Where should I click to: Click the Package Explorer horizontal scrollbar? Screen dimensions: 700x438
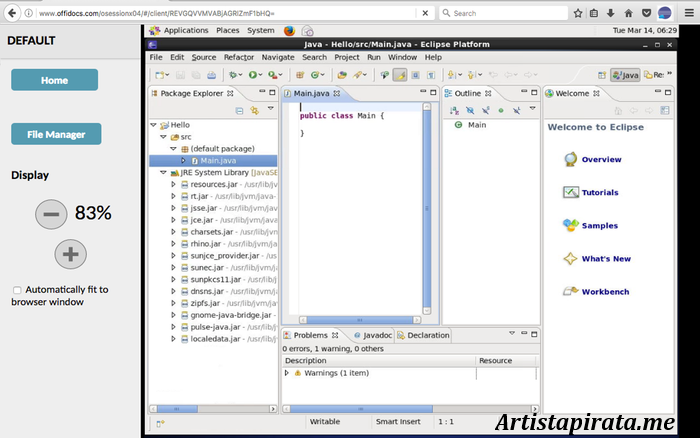tap(213, 409)
